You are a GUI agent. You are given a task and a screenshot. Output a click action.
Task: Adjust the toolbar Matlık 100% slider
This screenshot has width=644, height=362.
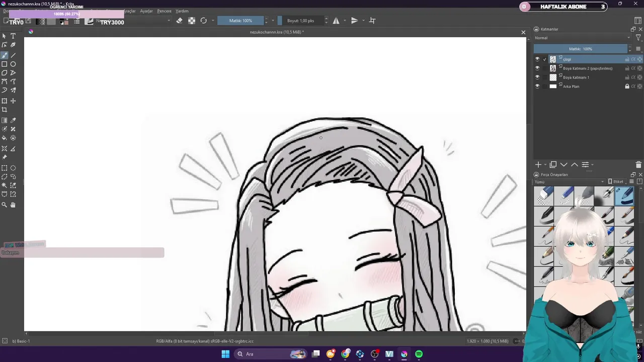240,21
